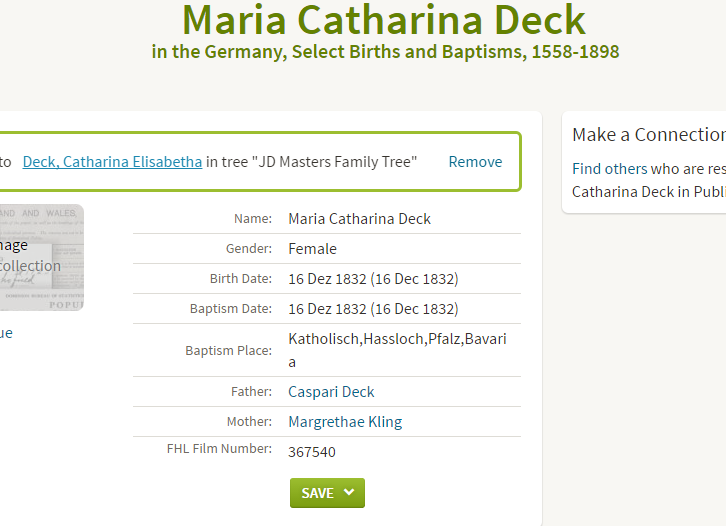The image size is (726, 526).
Task: Click the partial blue link under thumbnail
Action: click(6, 333)
